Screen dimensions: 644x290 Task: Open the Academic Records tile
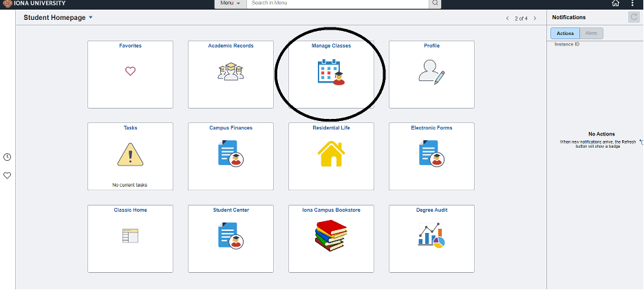(x=230, y=74)
